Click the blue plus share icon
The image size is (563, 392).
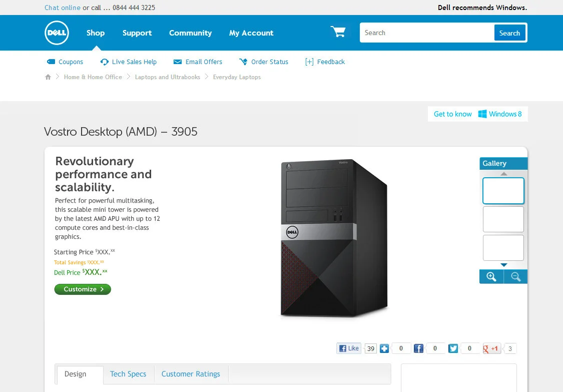click(x=384, y=348)
